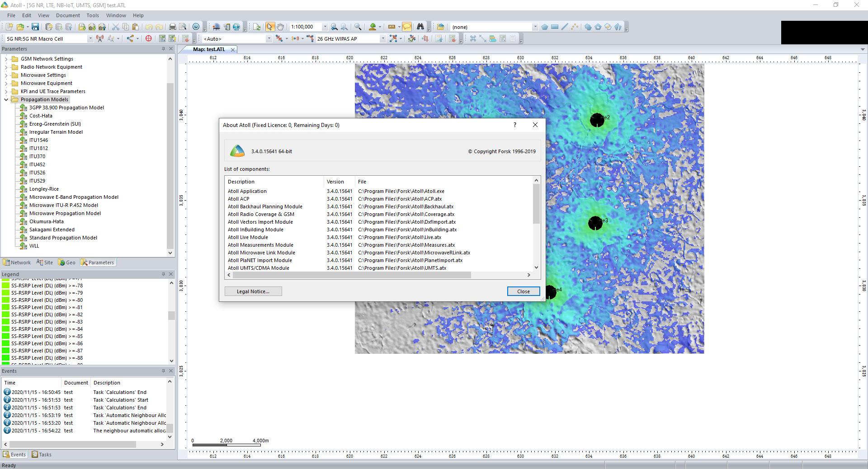Image resolution: width=868 pixels, height=469 pixels.
Task: Click the binoculars Find icon
Action: tap(421, 27)
